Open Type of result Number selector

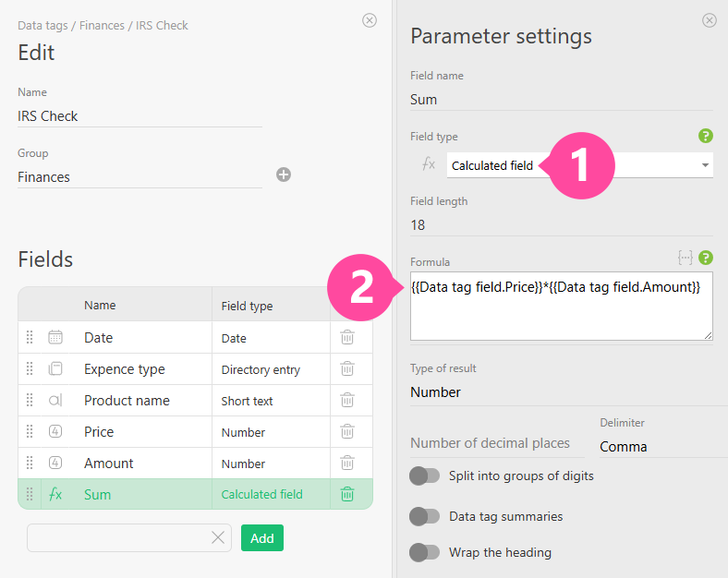tap(565, 392)
